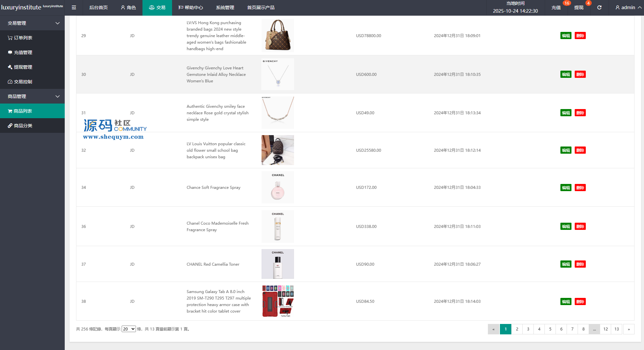Click green edit button for product 30
The height and width of the screenshot is (350, 644).
(x=566, y=75)
